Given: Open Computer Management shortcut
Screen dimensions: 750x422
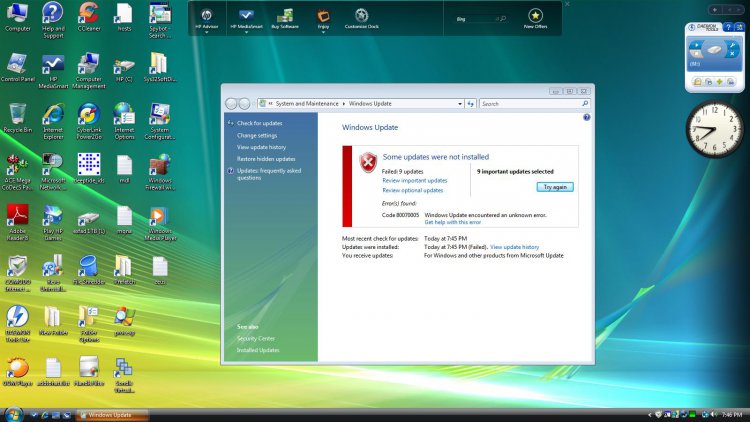Looking at the screenshot, I should click(88, 71).
